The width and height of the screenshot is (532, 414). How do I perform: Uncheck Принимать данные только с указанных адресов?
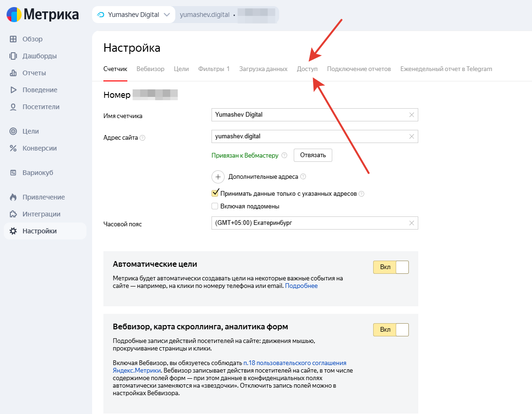pyautogui.click(x=215, y=193)
